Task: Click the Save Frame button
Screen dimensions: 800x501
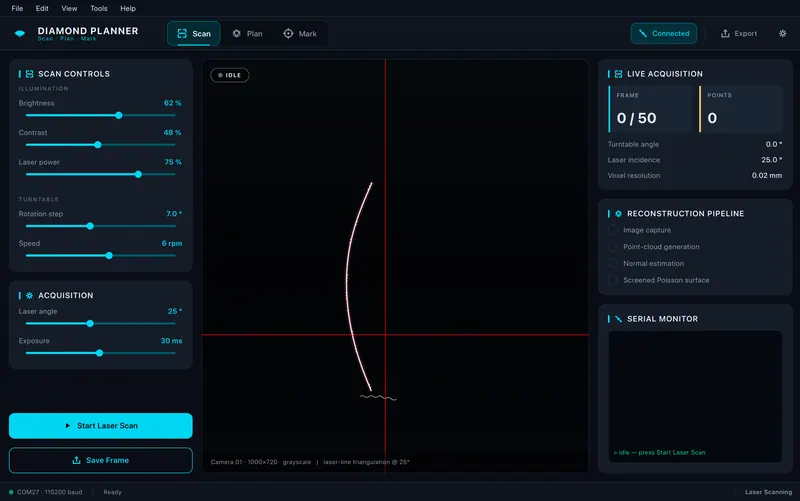Action: tap(101, 460)
